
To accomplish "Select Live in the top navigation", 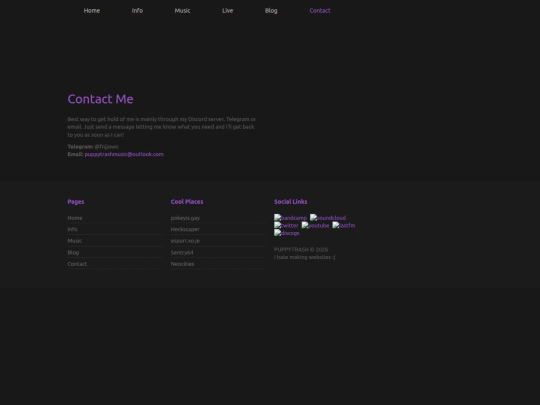I will (x=227, y=11).
